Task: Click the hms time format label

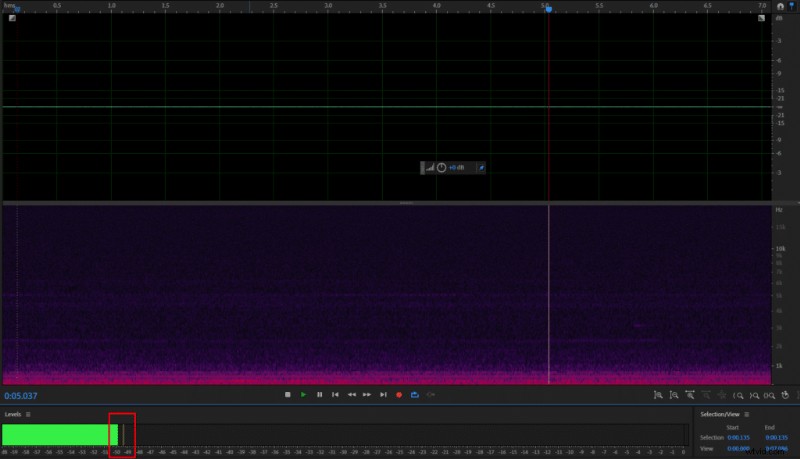Action: coord(9,6)
